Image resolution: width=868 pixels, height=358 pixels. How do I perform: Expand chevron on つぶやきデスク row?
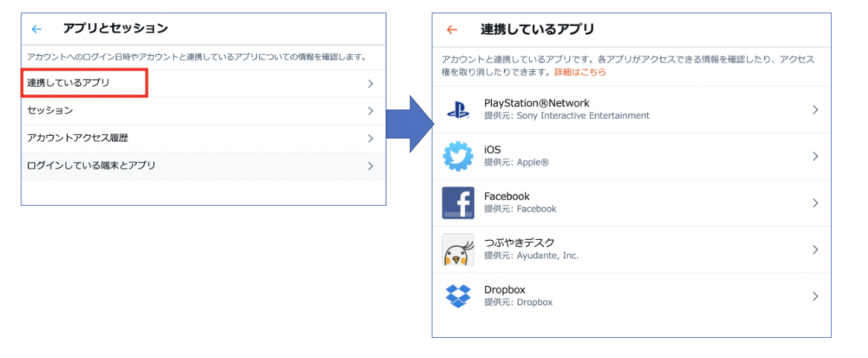click(814, 249)
